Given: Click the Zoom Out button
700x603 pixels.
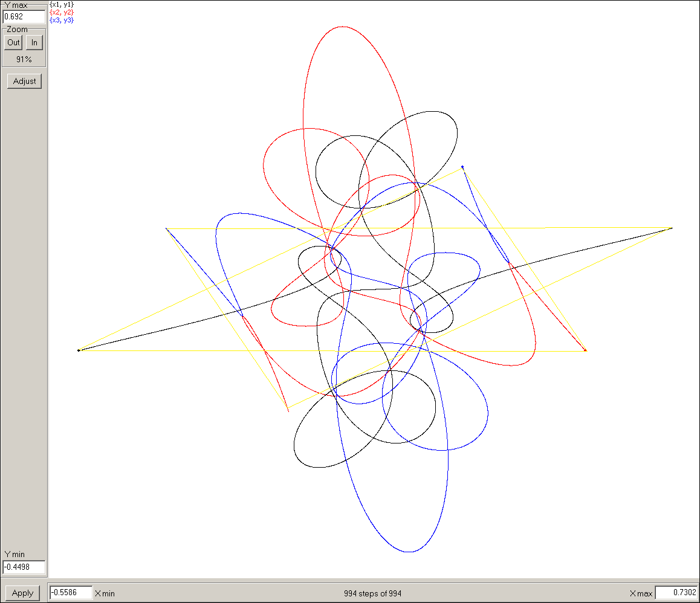Looking at the screenshot, I should (13, 42).
